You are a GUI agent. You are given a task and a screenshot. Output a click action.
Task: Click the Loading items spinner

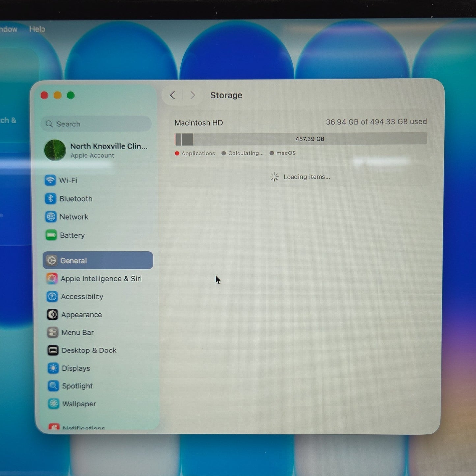pyautogui.click(x=274, y=177)
